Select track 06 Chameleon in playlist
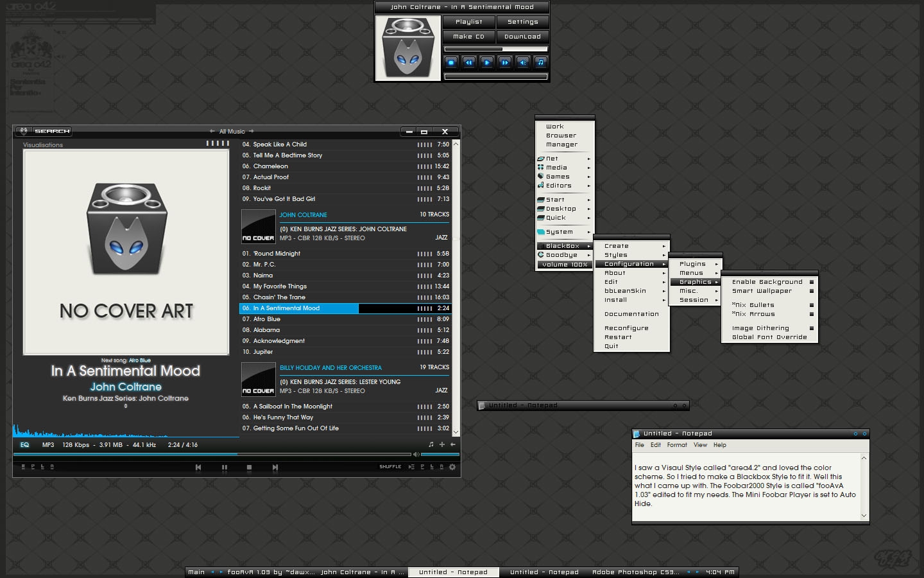924x578 pixels. 345,166
